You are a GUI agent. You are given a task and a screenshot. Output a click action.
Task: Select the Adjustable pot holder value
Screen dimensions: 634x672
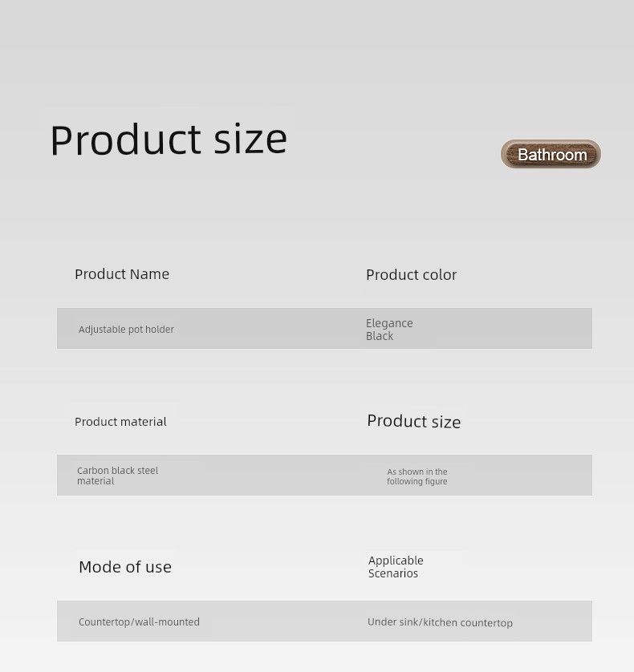[x=126, y=329]
